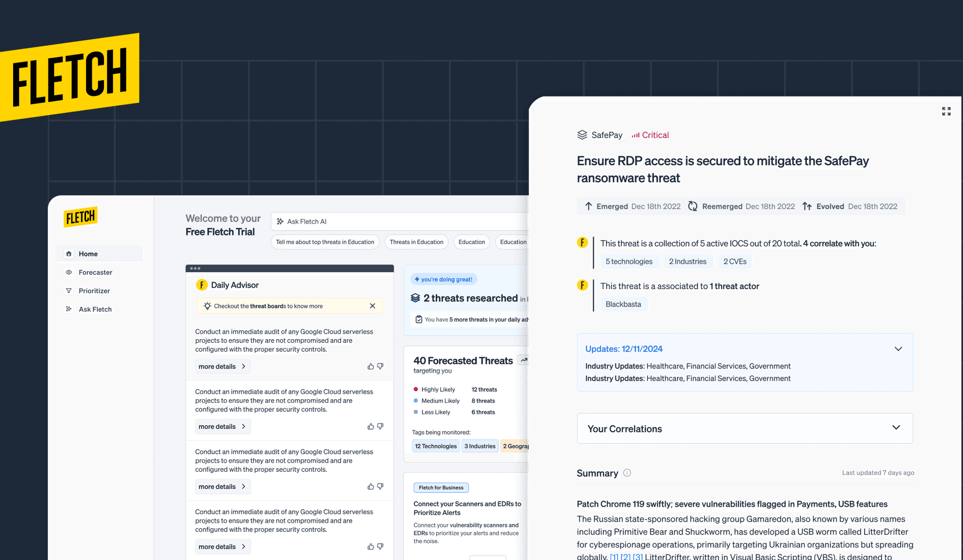963x560 pixels.
Task: Click the Evolved arrow icon
Action: click(x=807, y=206)
